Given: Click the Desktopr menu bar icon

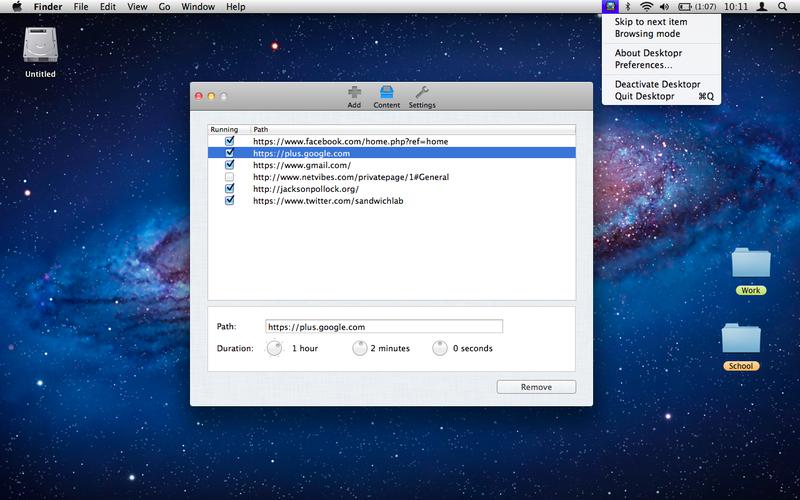Looking at the screenshot, I should pos(610,7).
